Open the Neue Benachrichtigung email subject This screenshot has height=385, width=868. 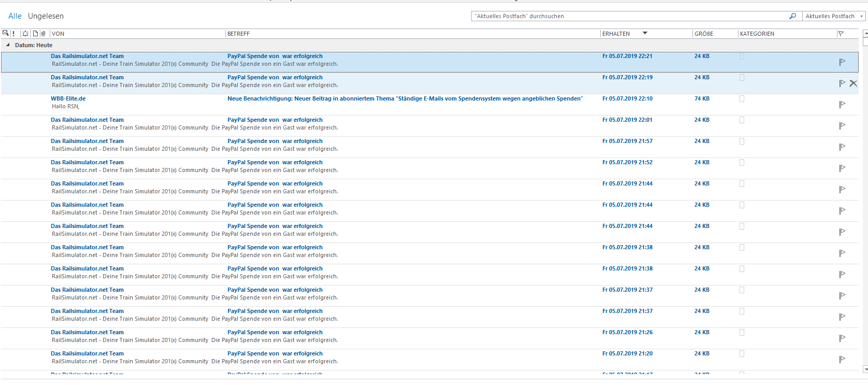pos(405,98)
